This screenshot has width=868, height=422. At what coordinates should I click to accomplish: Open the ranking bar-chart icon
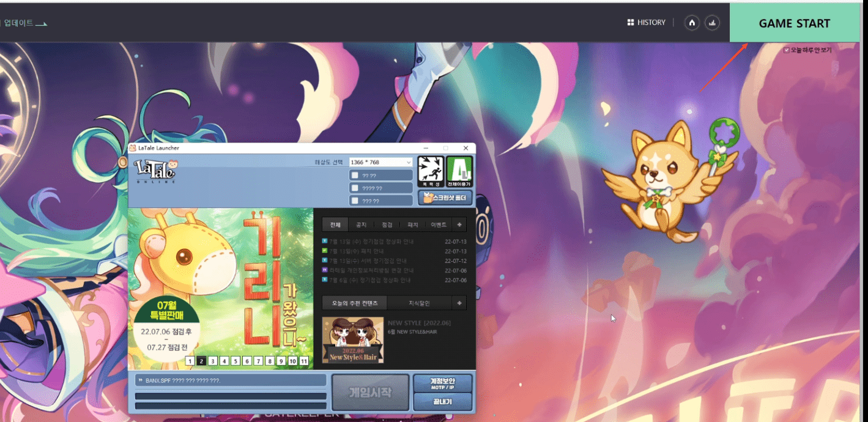(711, 23)
